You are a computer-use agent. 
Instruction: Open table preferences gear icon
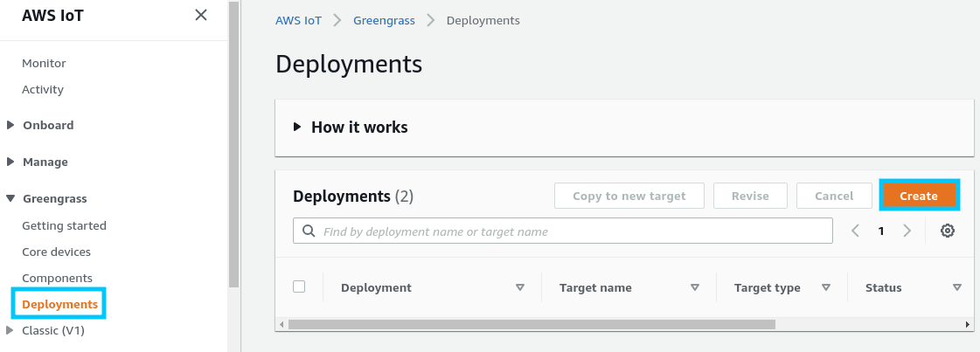947,231
